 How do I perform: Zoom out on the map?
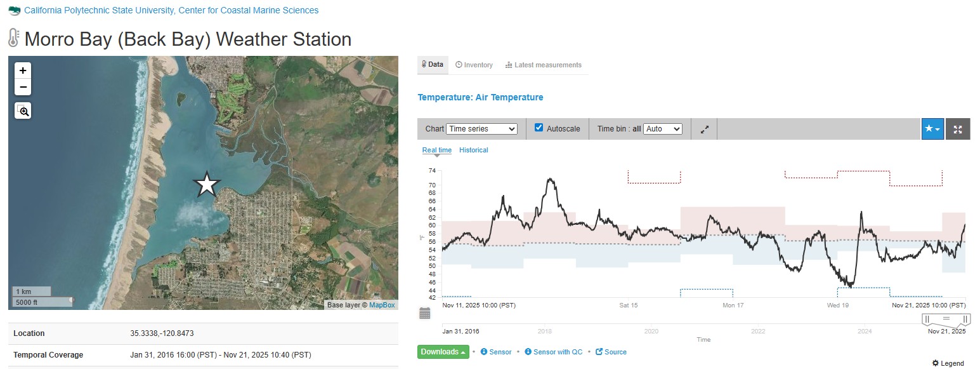[x=23, y=87]
